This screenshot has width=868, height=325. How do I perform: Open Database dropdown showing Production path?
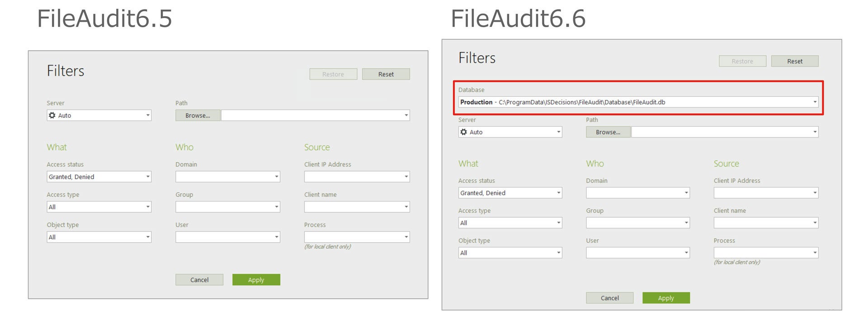coord(638,102)
